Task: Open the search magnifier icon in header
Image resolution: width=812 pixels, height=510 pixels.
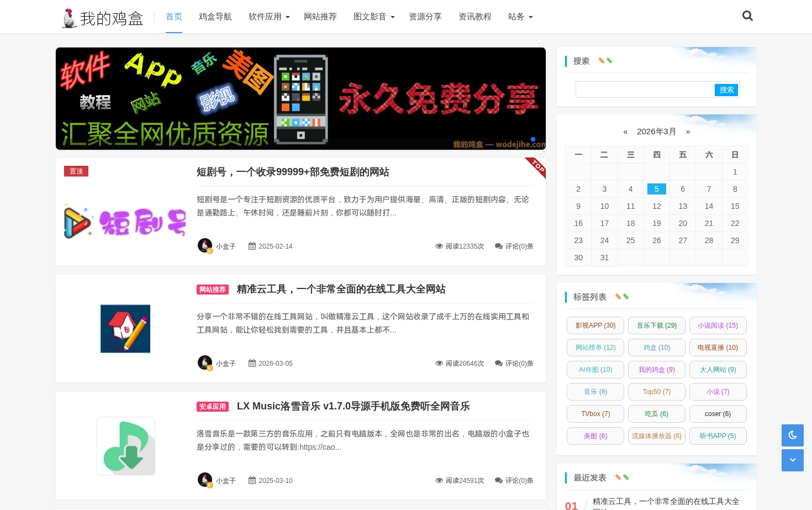Action: (x=747, y=16)
